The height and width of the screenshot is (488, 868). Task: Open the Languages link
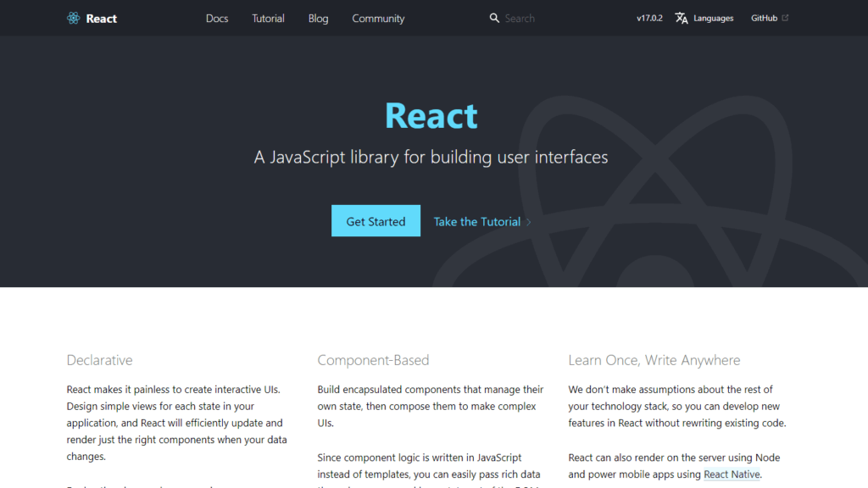pos(713,19)
